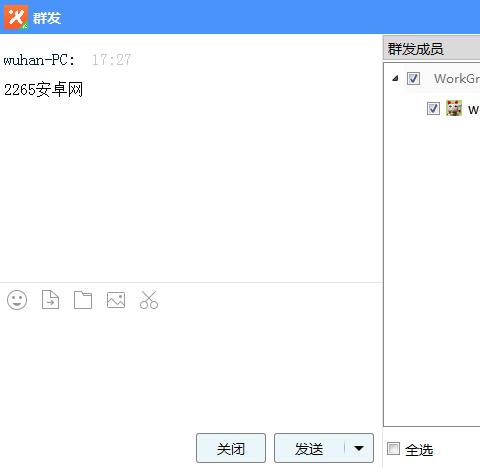Click the 群发成员 panel header

coord(432,48)
